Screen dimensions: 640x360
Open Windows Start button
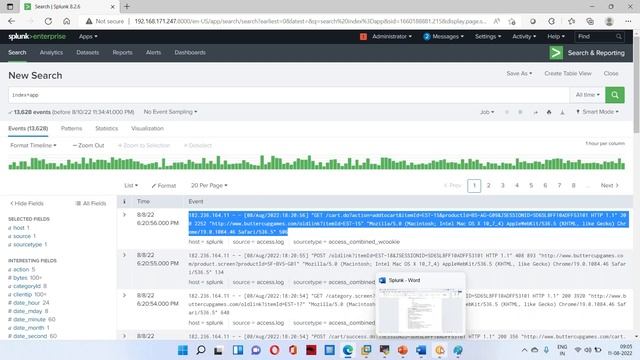tap(183, 350)
